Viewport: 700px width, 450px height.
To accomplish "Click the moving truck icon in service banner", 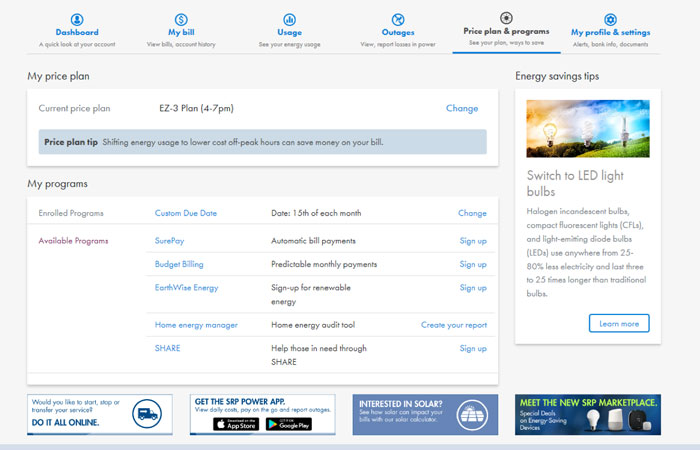I will pyautogui.click(x=147, y=414).
